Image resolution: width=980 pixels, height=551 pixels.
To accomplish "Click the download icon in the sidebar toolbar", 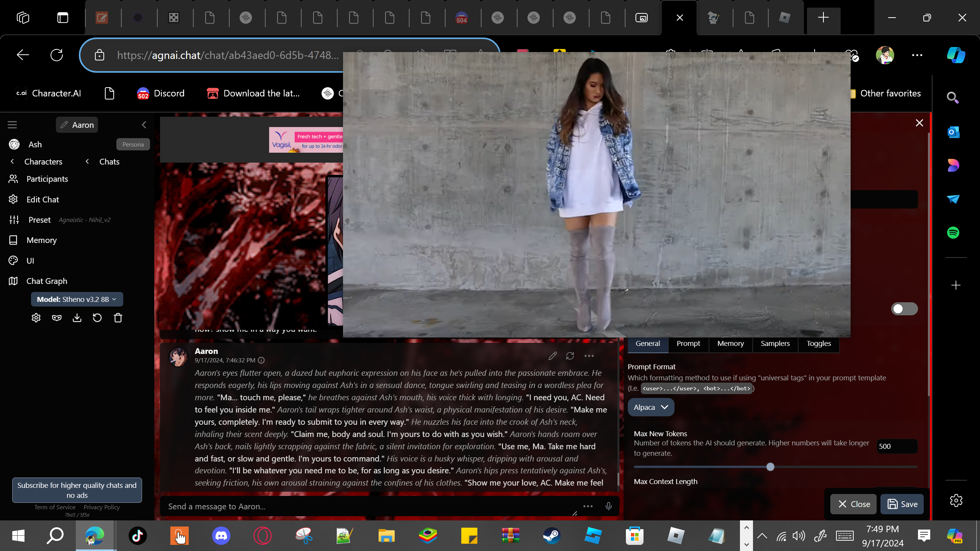I will point(77,318).
